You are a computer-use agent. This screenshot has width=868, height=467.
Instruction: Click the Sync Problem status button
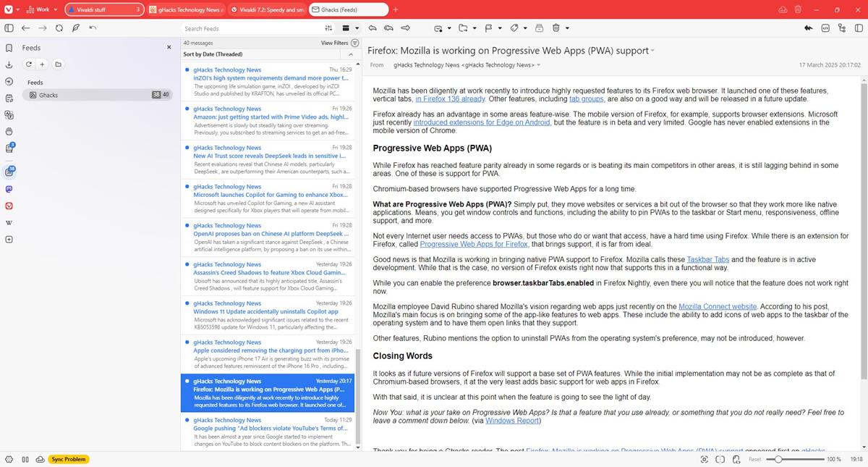(x=68, y=459)
